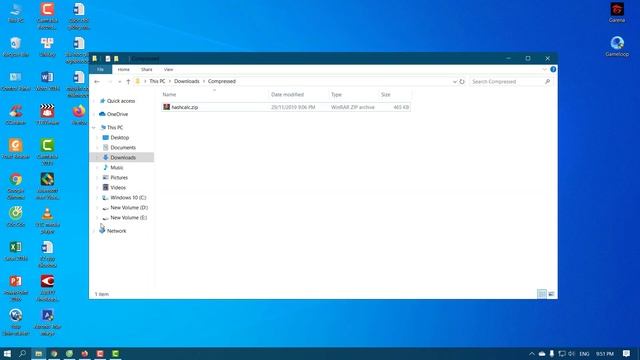This screenshot has height=360, width=640.
Task: Select Documents in navigation pane
Action: (x=123, y=147)
